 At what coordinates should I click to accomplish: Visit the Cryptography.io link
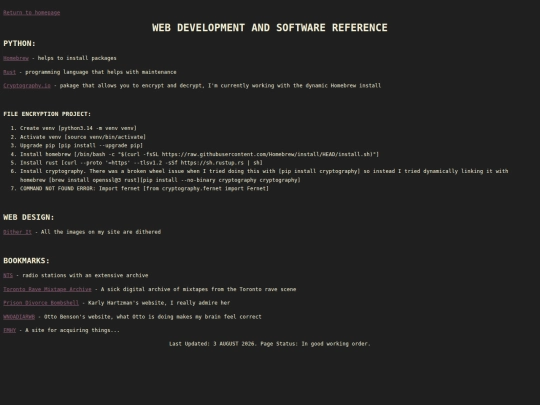click(27, 86)
